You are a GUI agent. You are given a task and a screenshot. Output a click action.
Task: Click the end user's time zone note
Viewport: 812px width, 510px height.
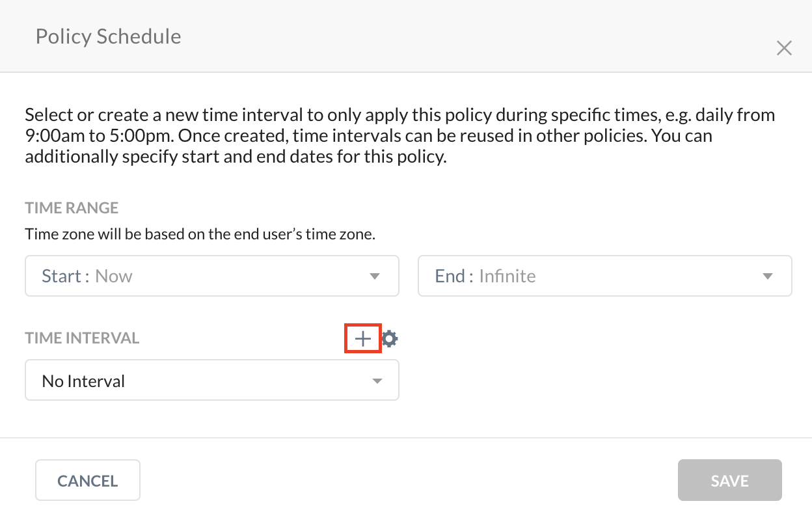[200, 234]
